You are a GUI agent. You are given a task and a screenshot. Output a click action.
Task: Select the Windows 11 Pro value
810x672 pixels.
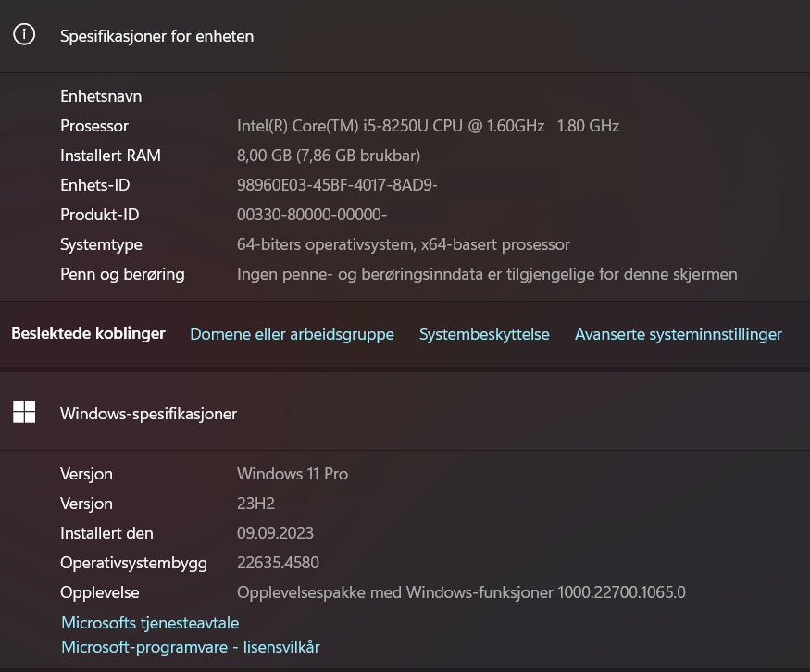click(293, 474)
